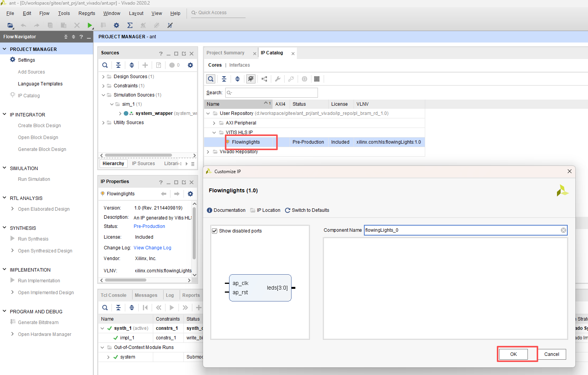Screen dimensions: 588x375
Task: Open IP Properties settings gear
Action: tap(190, 194)
